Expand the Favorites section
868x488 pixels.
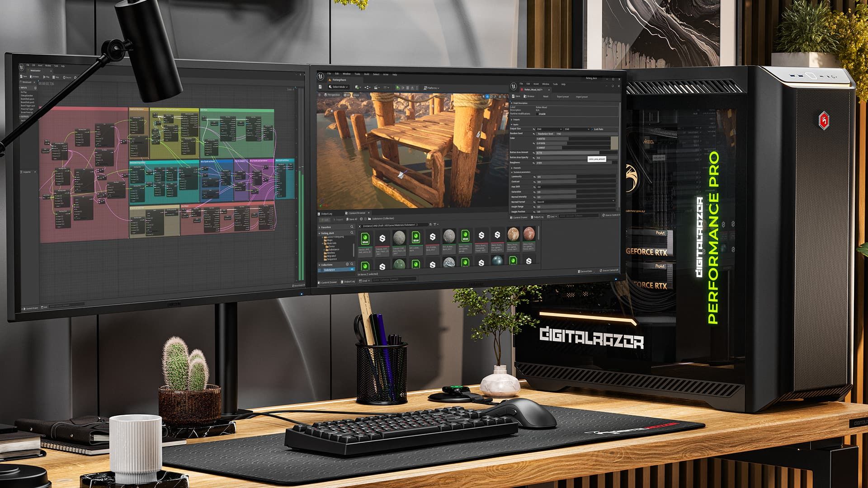coord(319,227)
